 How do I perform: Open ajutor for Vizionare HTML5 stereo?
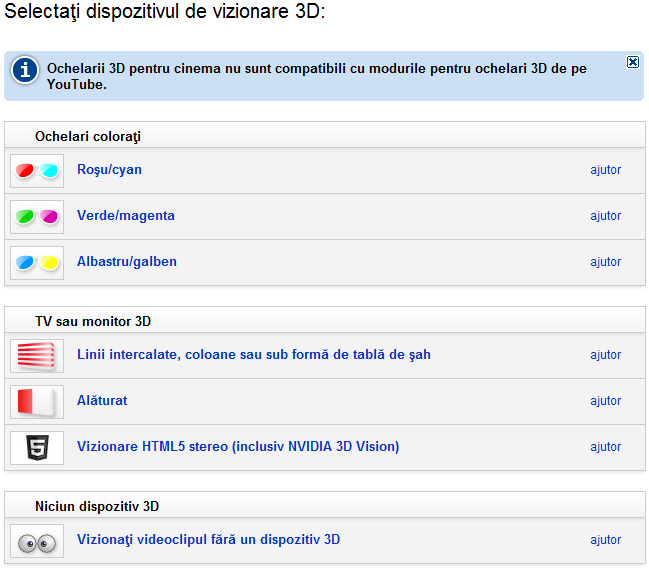point(606,447)
